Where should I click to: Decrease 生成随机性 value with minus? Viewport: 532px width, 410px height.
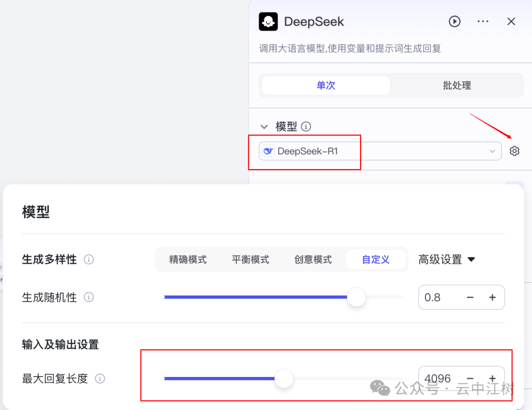click(470, 297)
